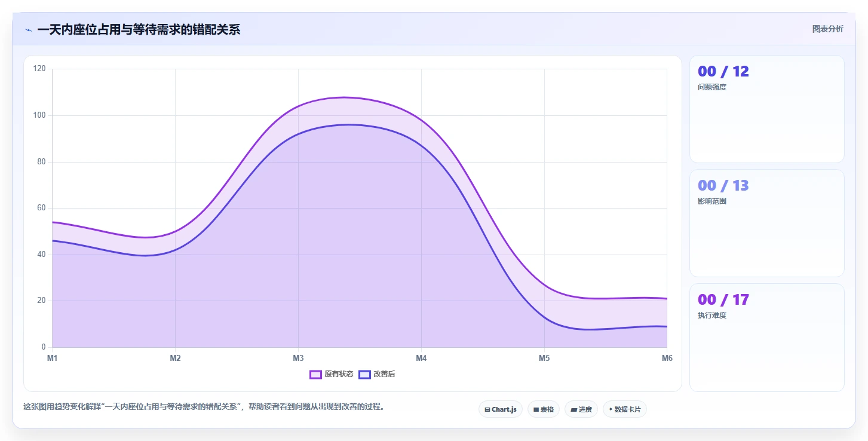
Task: Click the 图表分析 label in header
Action: click(x=827, y=29)
